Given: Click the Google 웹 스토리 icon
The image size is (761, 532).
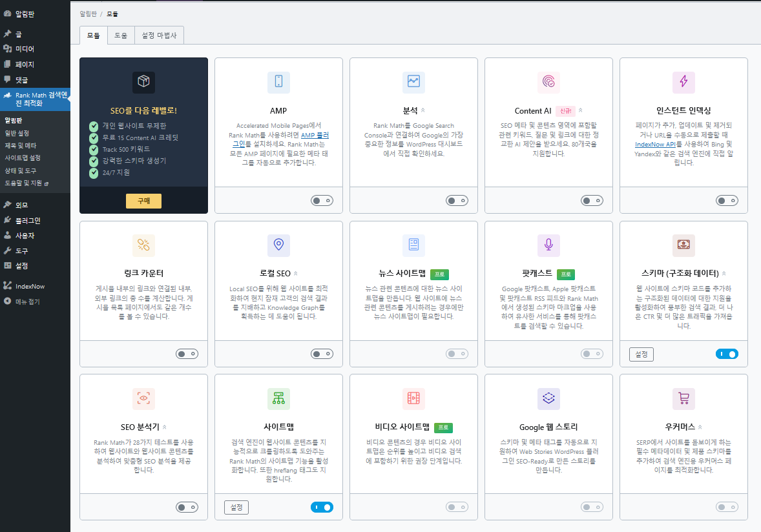Looking at the screenshot, I should (548, 398).
